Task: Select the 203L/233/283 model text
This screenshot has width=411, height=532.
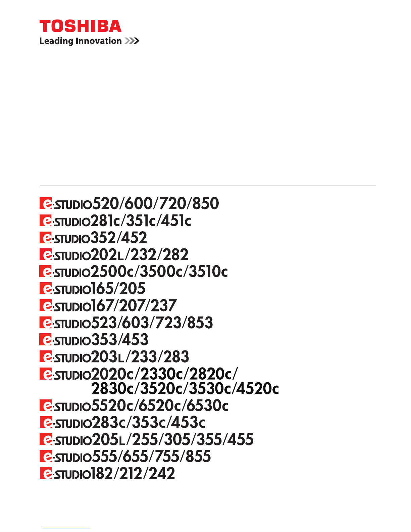Action: point(140,356)
